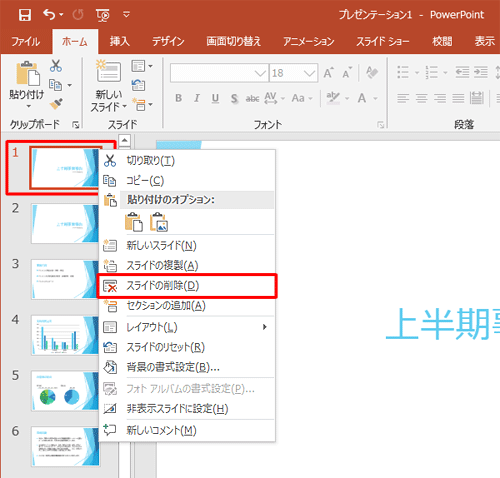This screenshot has height=478, width=500.
Task: Open the 表示 tab
Action: coord(485,41)
